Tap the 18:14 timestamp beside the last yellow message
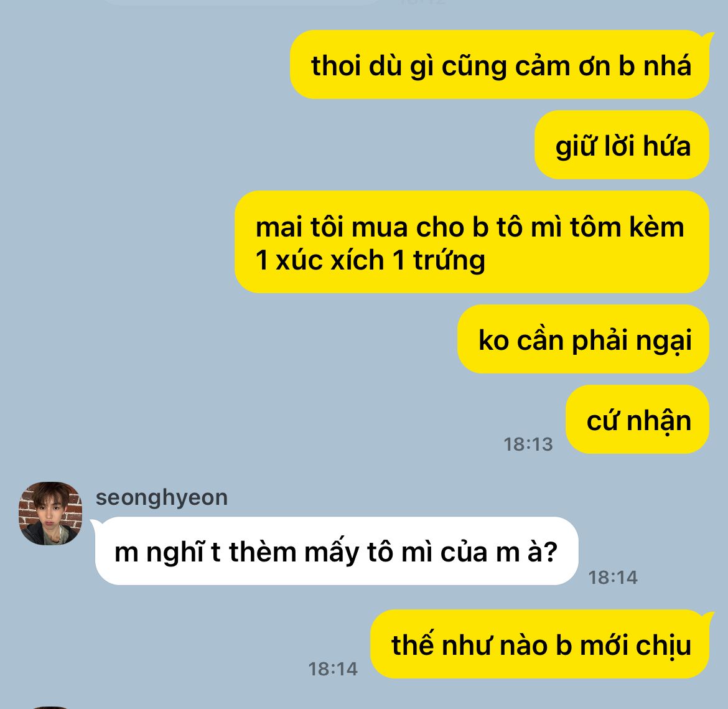The image size is (728, 709). click(x=333, y=669)
